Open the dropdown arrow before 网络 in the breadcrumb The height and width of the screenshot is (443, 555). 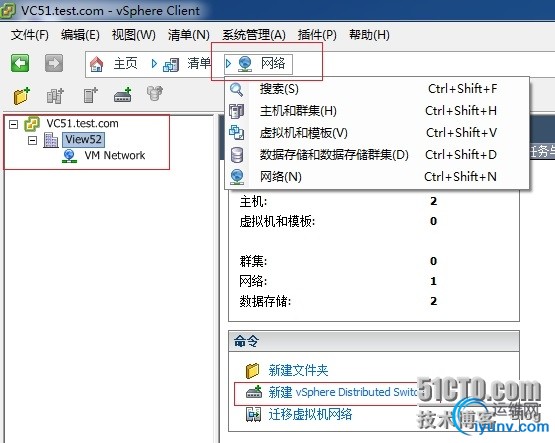pyautogui.click(x=228, y=64)
